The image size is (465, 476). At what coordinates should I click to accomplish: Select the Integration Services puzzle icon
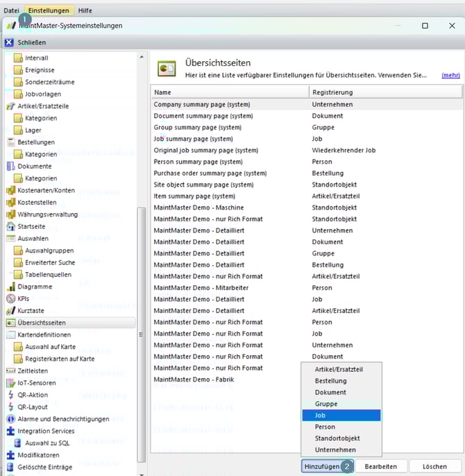tap(10, 431)
